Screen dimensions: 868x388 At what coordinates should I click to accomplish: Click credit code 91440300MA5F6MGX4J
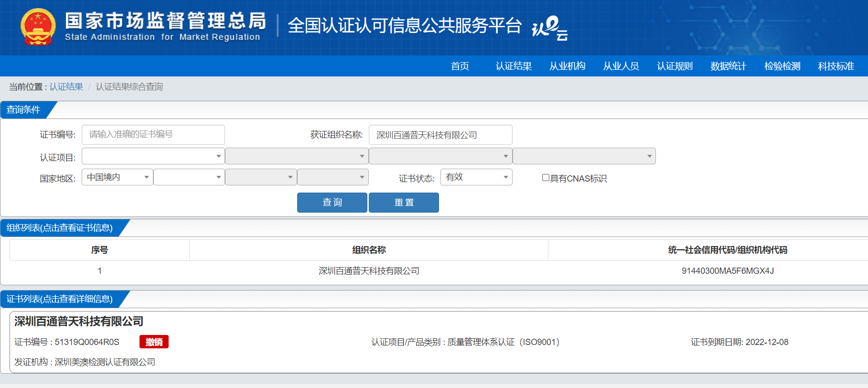click(x=728, y=271)
